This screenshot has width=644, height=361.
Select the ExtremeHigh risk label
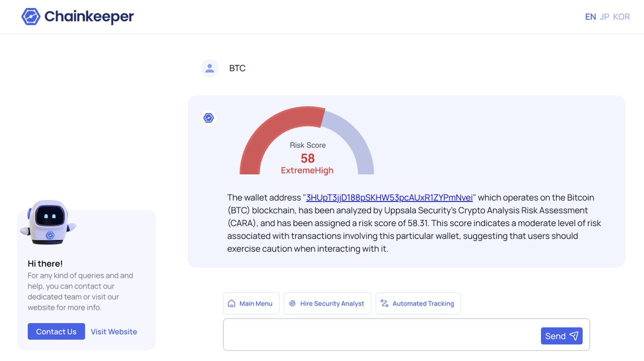point(307,171)
